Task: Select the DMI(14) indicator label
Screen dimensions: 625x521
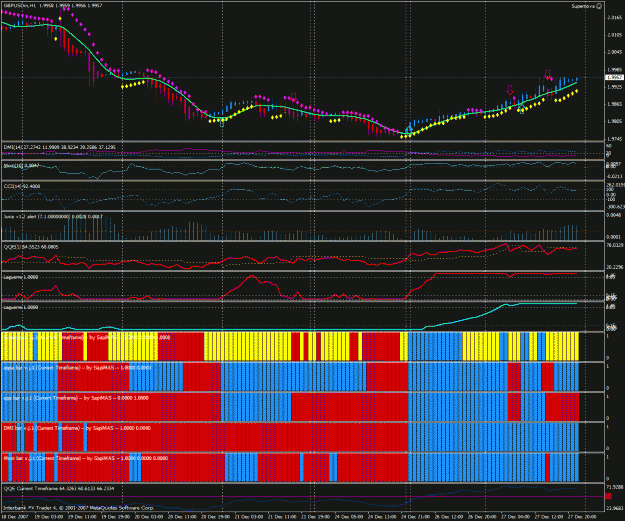Action: pos(59,147)
